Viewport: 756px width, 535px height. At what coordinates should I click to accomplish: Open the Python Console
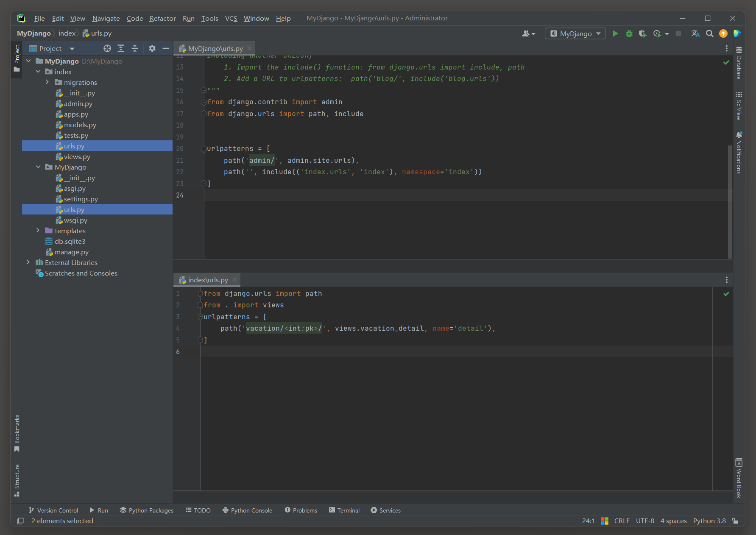[248, 510]
